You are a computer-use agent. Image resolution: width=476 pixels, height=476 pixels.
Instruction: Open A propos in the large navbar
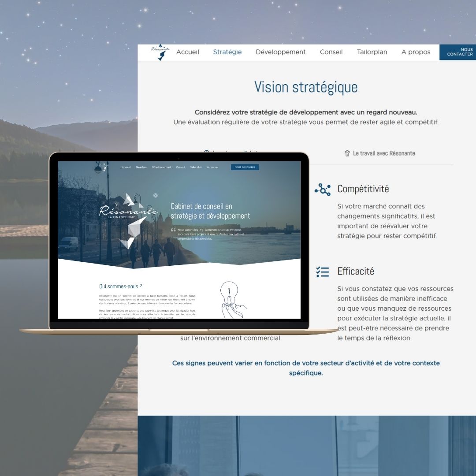(416, 52)
